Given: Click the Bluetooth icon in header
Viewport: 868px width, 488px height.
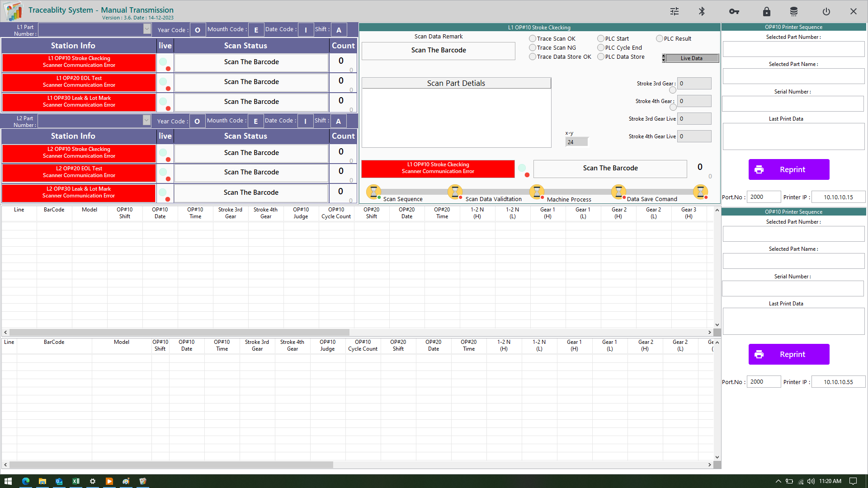Looking at the screenshot, I should pos(702,11).
